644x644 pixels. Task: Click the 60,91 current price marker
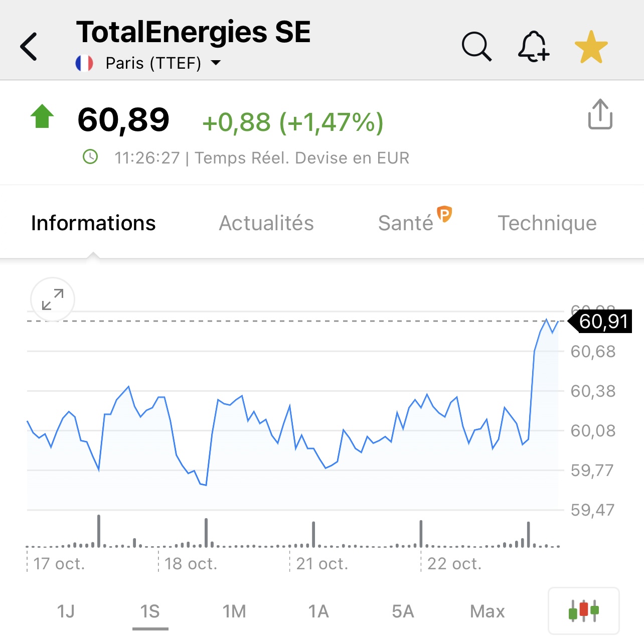coord(600,321)
